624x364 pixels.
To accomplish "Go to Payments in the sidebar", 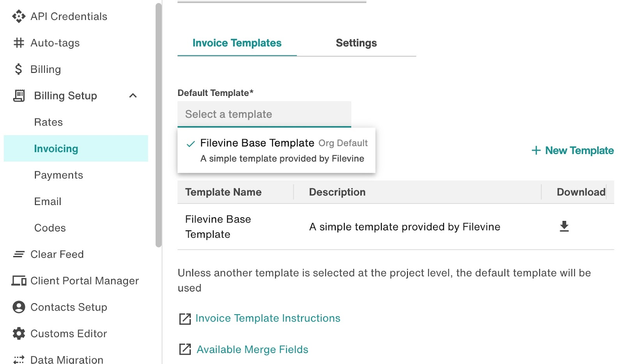I will coord(58,175).
